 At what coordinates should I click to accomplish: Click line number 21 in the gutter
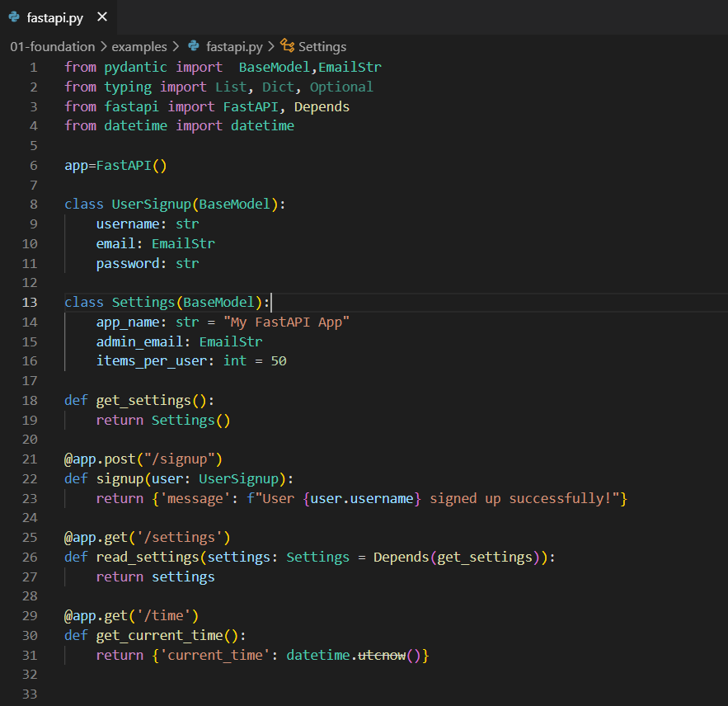[x=30, y=459]
